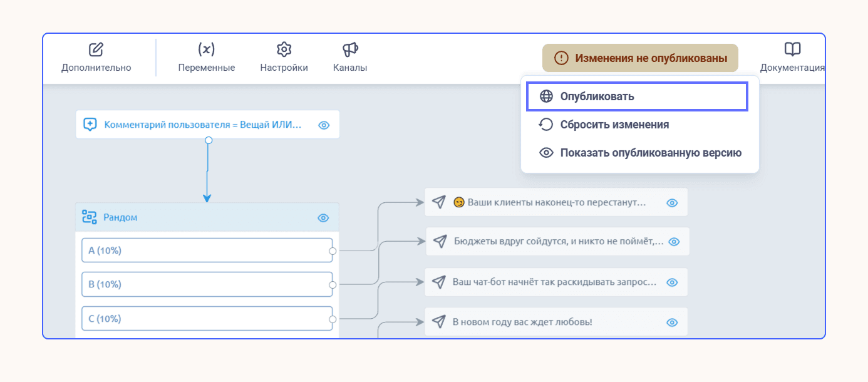Viewport: 868px width, 382px height.
Task: Choose Сбросить изменения from the menu
Action: [x=639, y=125]
